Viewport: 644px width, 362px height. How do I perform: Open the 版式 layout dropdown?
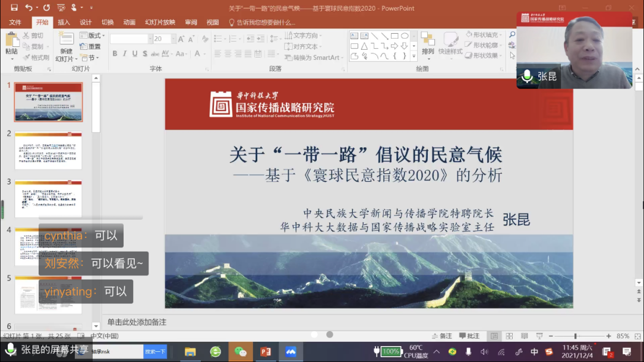pos(93,35)
